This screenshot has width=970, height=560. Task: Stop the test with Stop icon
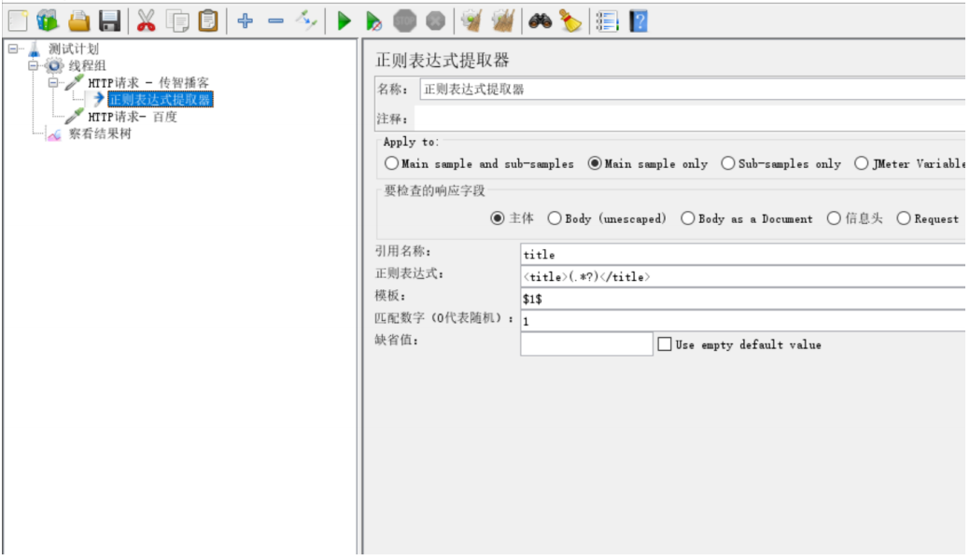tap(404, 21)
